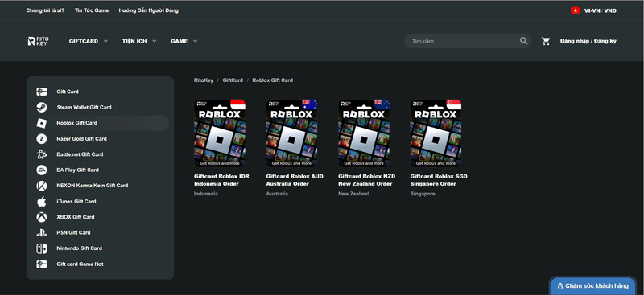The width and height of the screenshot is (644, 295).
Task: Select Giftcard Roblox SGD Singapore Order title
Action: [439, 180]
